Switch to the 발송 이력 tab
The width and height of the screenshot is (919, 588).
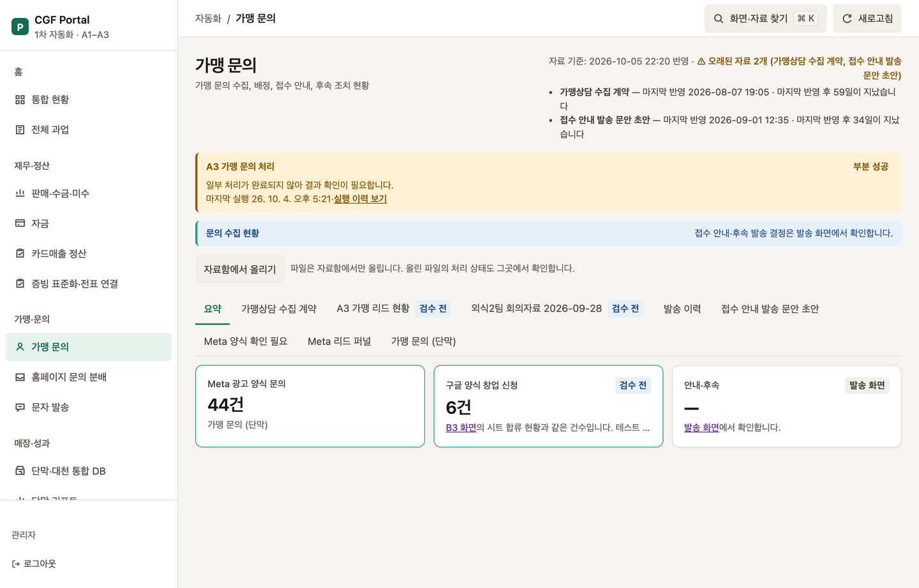click(x=682, y=309)
